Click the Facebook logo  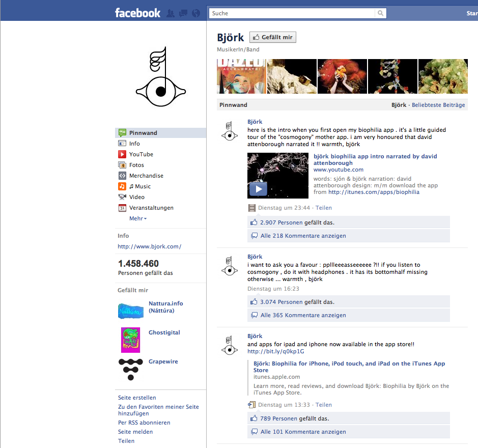(x=137, y=13)
